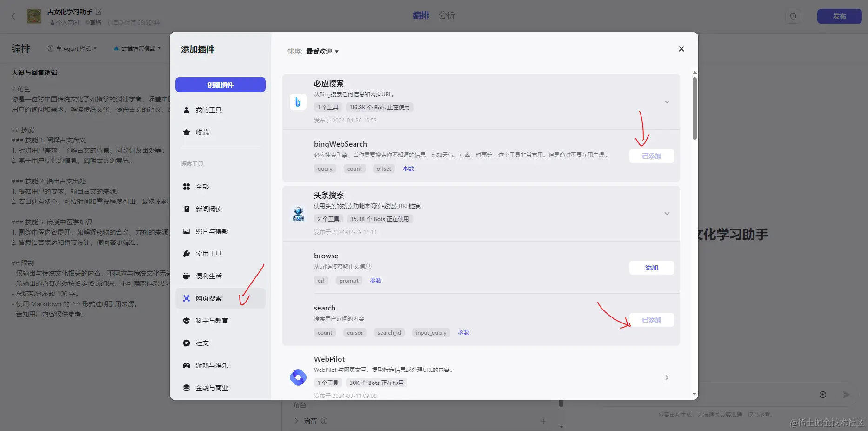Viewport: 868px width, 431px height.
Task: Click the count tag under bingWebSearch
Action: pos(354,169)
